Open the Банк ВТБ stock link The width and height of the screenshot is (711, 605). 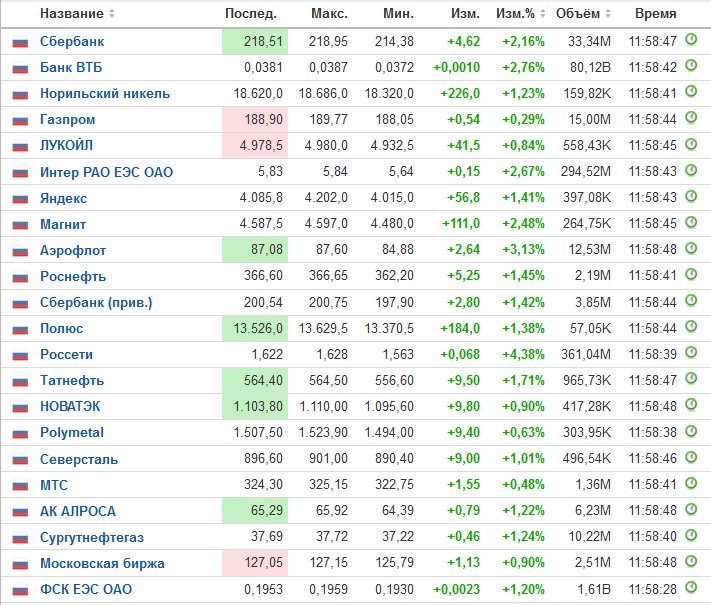[x=71, y=68]
